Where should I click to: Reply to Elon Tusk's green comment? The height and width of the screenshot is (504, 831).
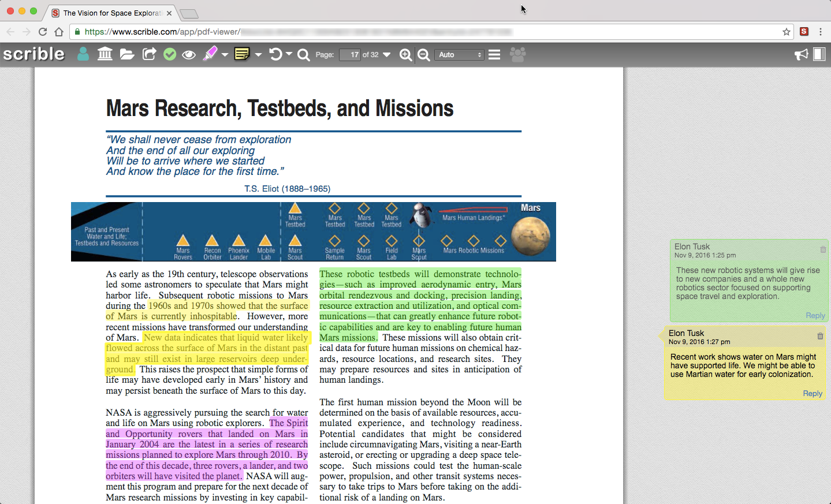point(815,315)
